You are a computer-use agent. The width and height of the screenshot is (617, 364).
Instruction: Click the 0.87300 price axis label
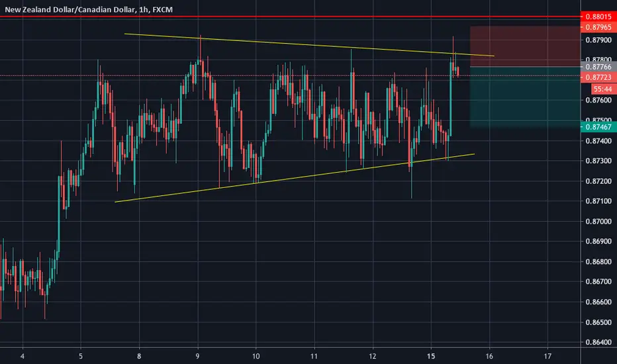pyautogui.click(x=598, y=161)
